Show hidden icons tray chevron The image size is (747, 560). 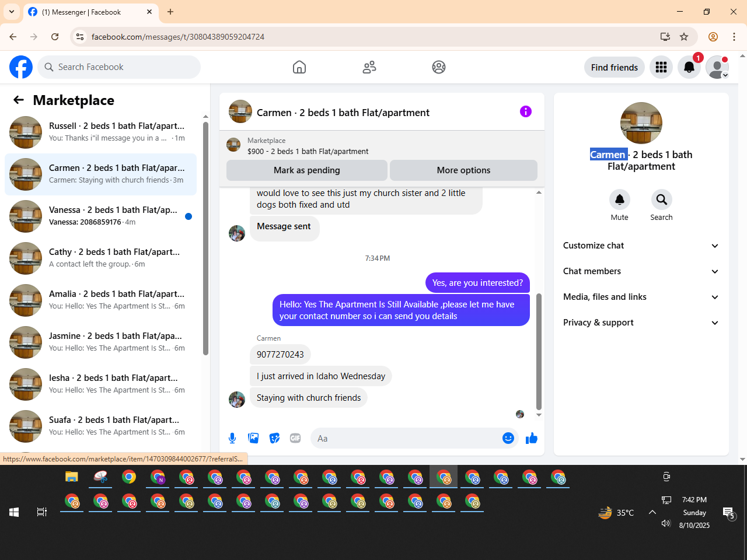pos(652,512)
